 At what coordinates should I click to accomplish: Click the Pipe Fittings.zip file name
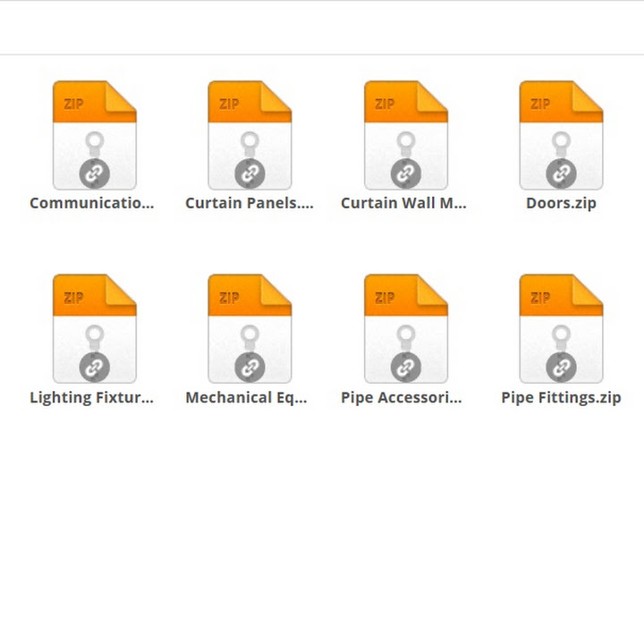pyautogui.click(x=561, y=397)
